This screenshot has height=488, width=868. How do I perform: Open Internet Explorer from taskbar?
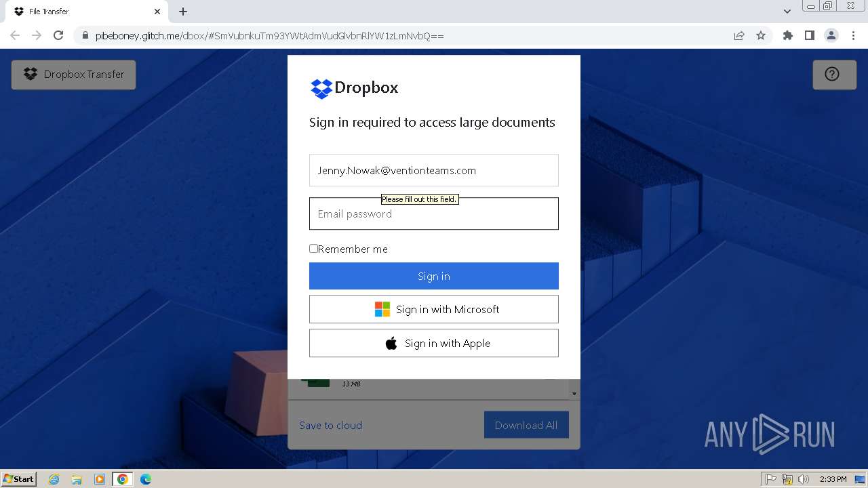tap(54, 479)
